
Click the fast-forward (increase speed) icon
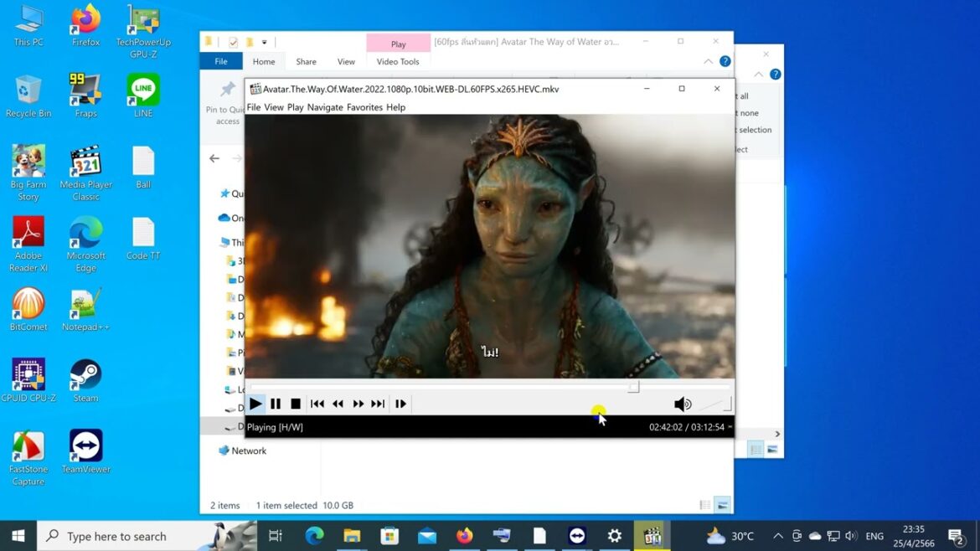point(358,404)
